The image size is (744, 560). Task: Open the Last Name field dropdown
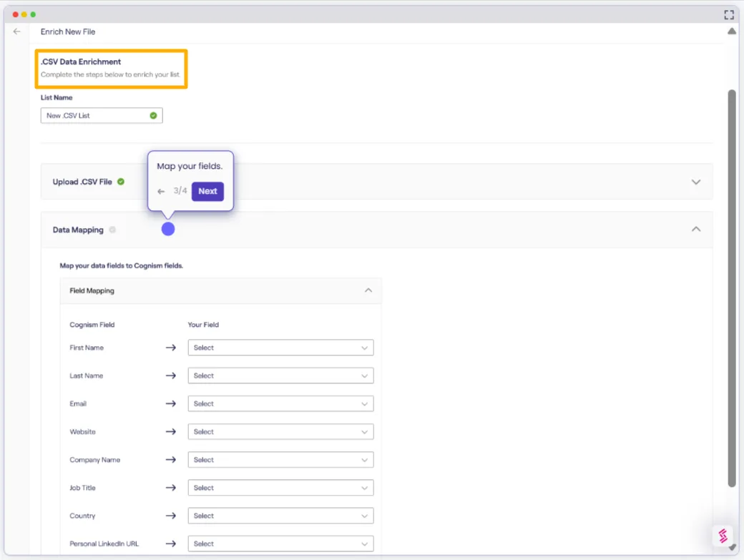point(280,375)
